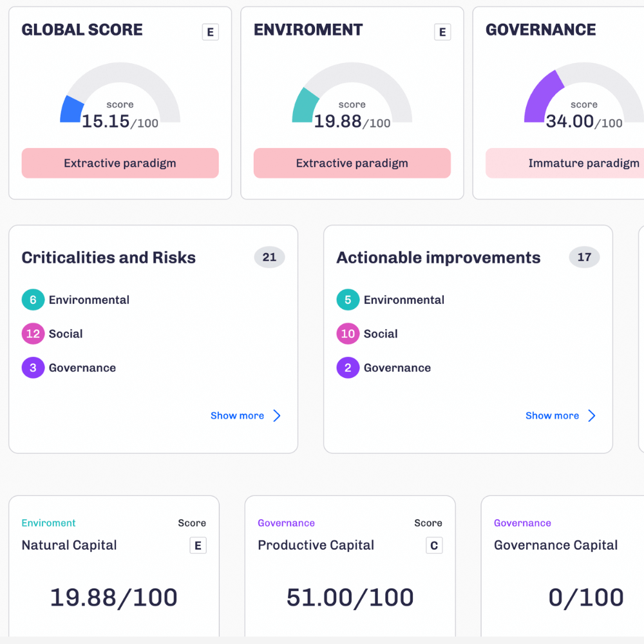This screenshot has height=644, width=644.
Task: Select Environmental label under Actionable improvements
Action: [x=404, y=300]
